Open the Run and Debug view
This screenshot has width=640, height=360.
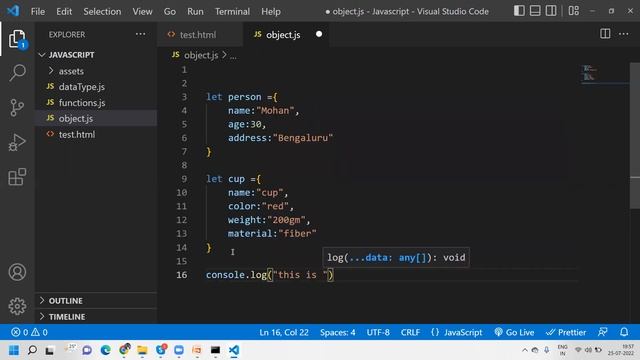[17, 142]
